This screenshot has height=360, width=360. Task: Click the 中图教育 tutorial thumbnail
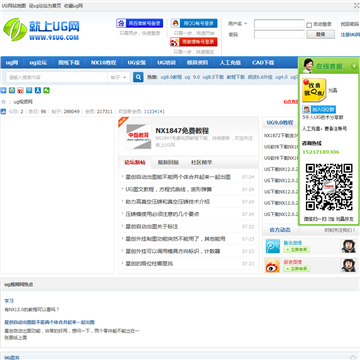point(139,137)
